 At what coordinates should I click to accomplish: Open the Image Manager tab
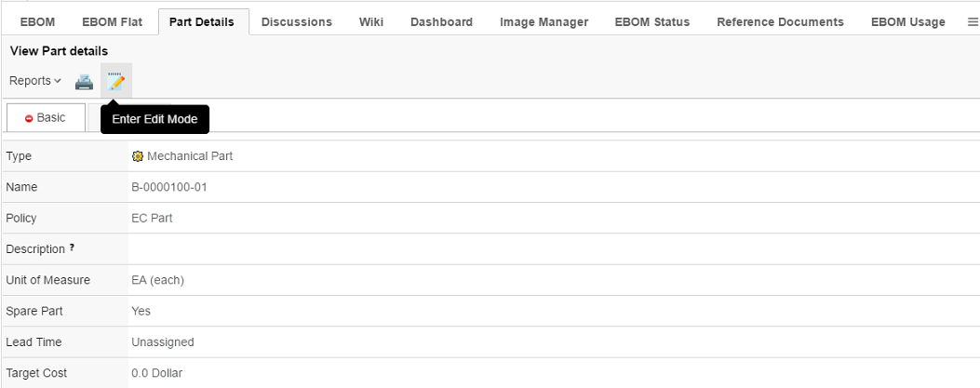(544, 22)
